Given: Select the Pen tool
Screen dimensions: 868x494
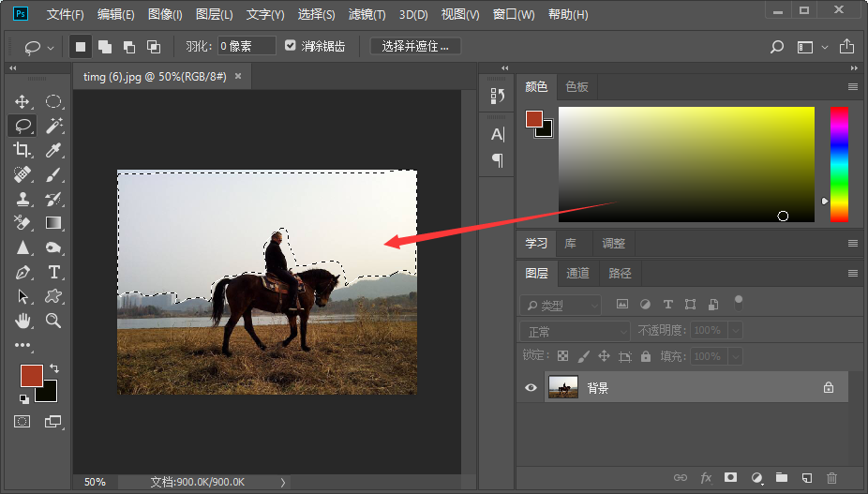Looking at the screenshot, I should pyautogui.click(x=22, y=272).
